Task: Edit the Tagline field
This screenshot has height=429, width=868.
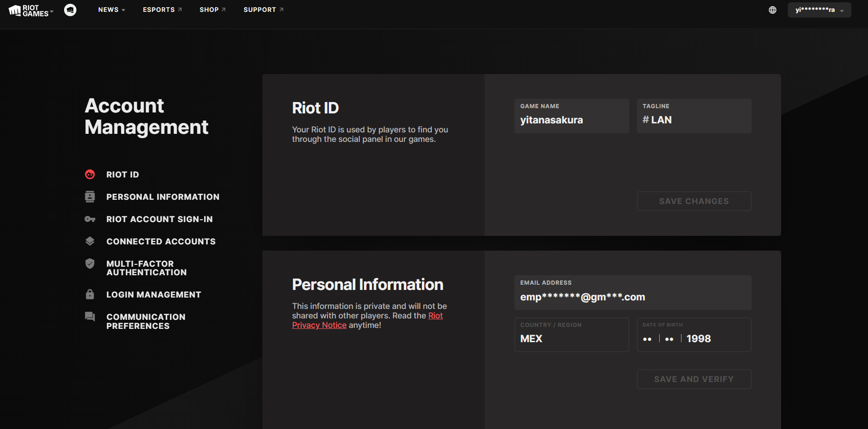Action: pos(694,116)
